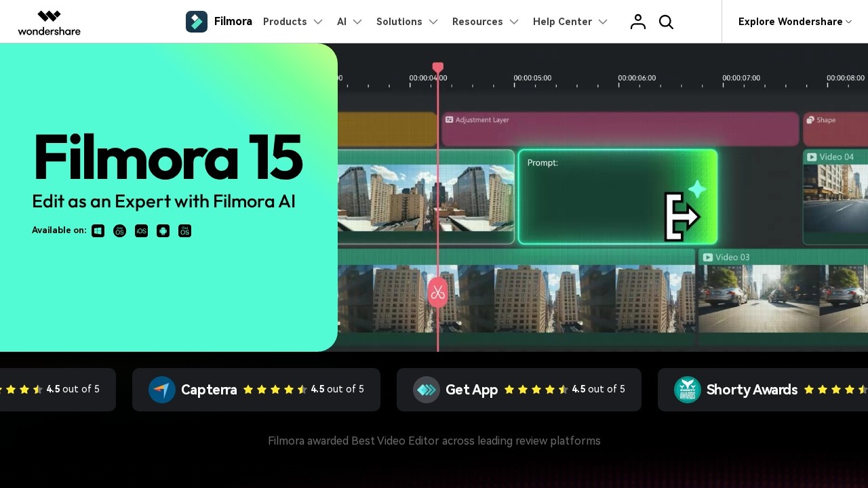Expand the AI chevron arrow
Viewport: 868px width, 488px height.
pos(357,22)
